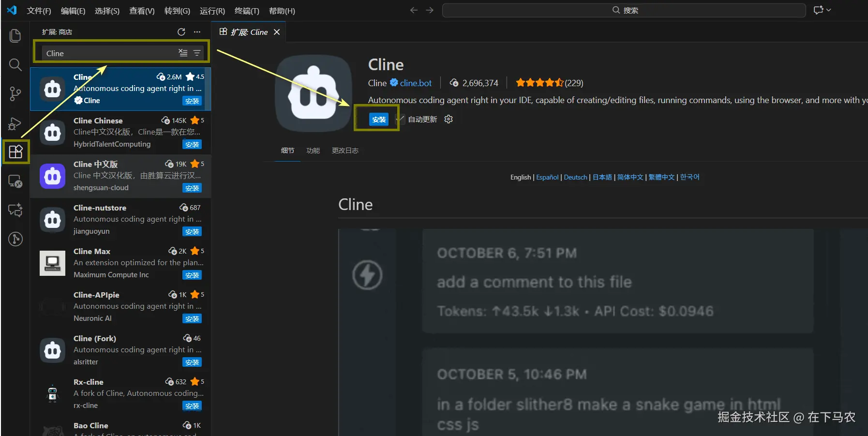This screenshot has width=868, height=436.
Task: Click the purple Cline 中文版 extension icon
Action: tap(52, 176)
